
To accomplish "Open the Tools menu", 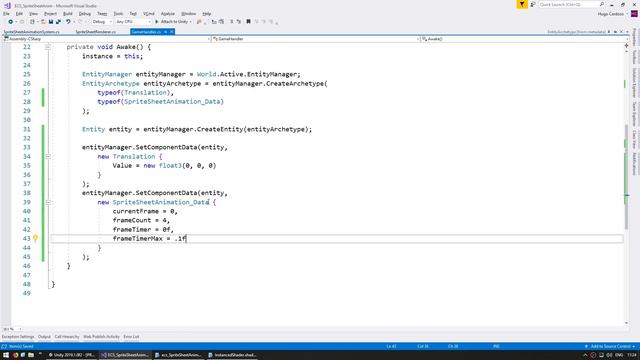I will [118, 14].
